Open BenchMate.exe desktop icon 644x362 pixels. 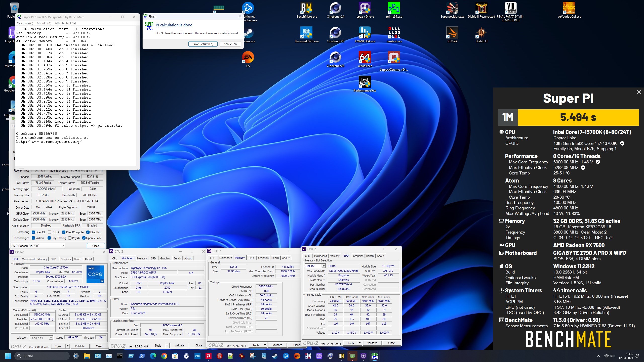coord(306,10)
